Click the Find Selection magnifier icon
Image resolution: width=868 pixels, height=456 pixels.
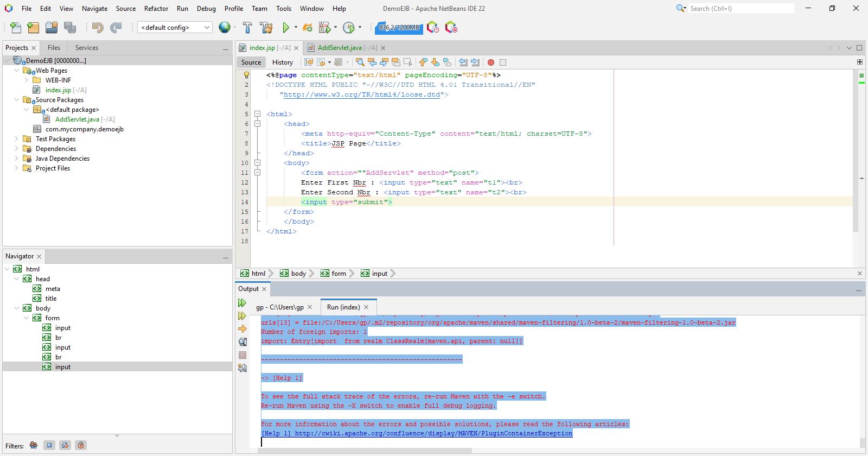360,62
